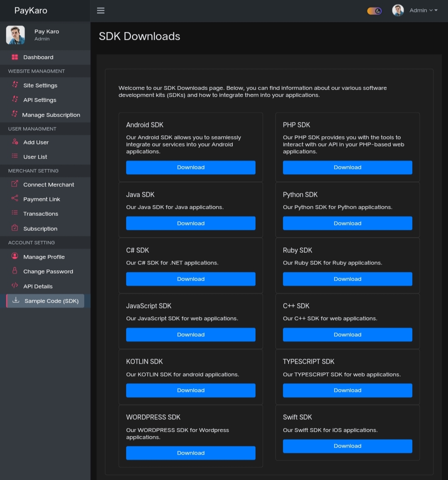
Task: Click the Manage Profile user icon
Action: coord(15,256)
